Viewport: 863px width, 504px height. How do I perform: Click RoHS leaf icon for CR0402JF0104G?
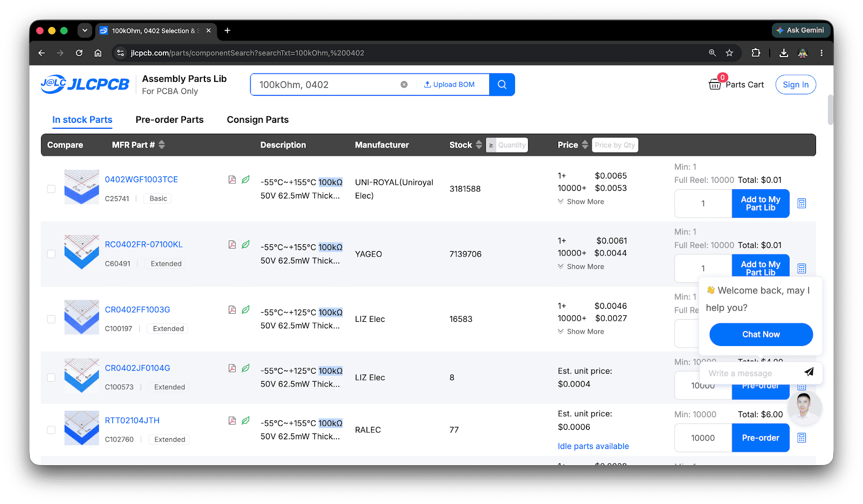pyautogui.click(x=245, y=368)
